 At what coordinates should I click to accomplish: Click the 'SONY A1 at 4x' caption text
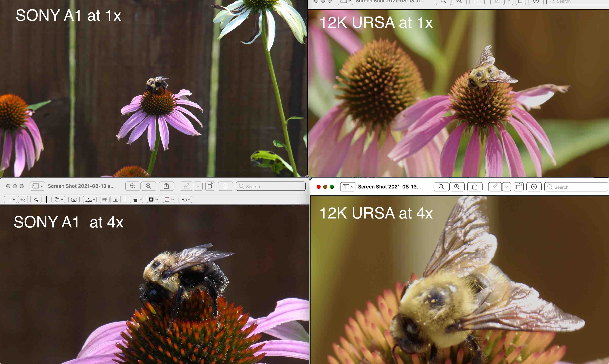pyautogui.click(x=68, y=222)
